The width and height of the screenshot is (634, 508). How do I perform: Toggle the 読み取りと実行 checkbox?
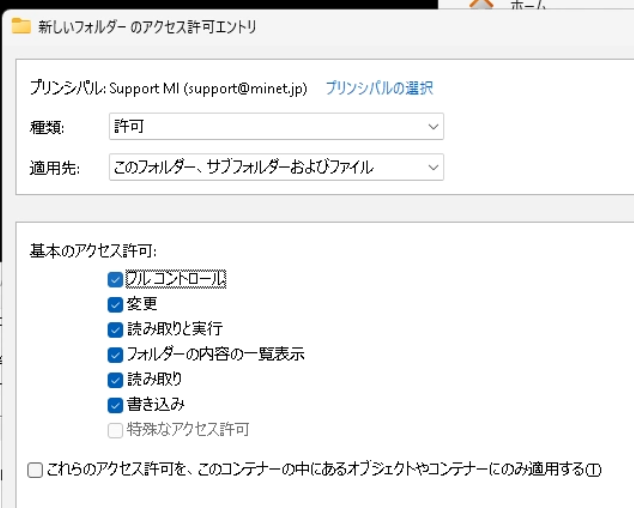[115, 329]
